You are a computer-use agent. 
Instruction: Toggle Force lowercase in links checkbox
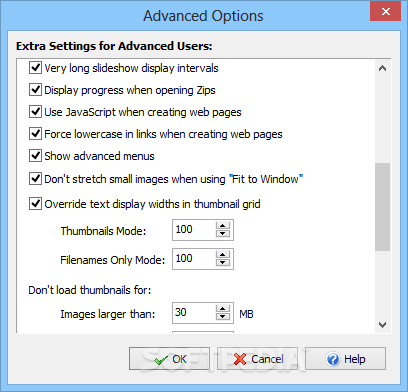(x=35, y=134)
